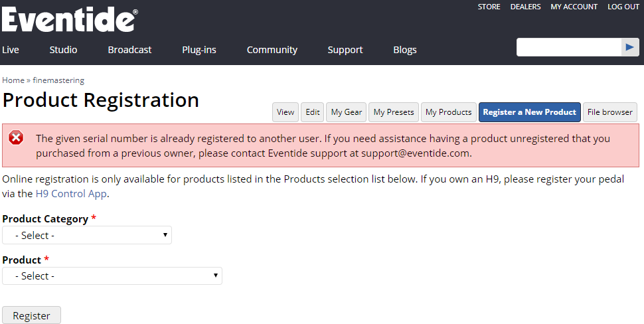Viewport: 644px width, 324px height.
Task: Click the Register button
Action: point(31,315)
